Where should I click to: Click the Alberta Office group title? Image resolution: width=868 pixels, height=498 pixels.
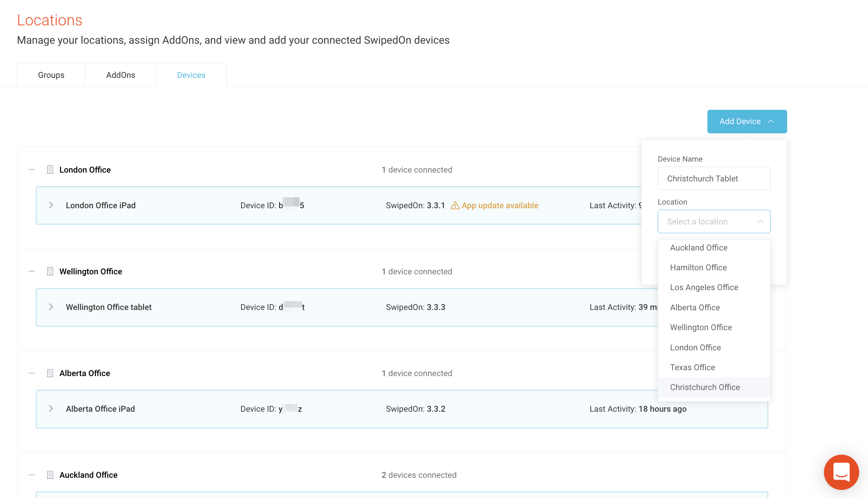pos(85,373)
